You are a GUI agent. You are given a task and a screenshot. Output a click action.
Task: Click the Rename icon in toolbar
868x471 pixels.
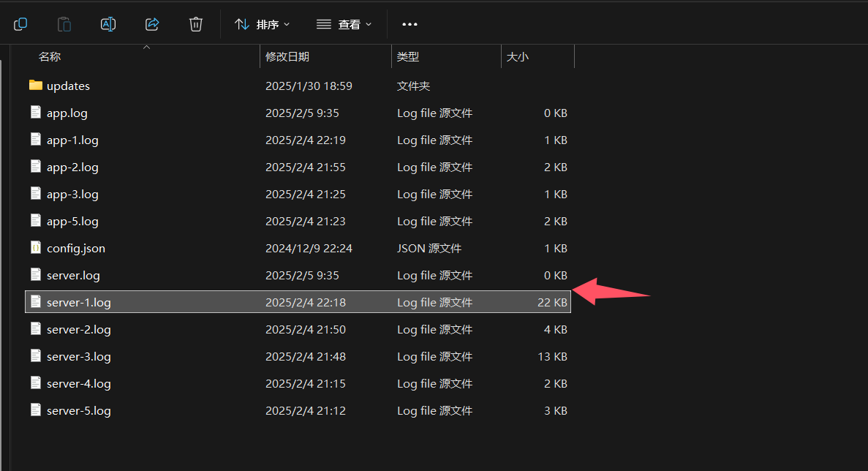(108, 24)
